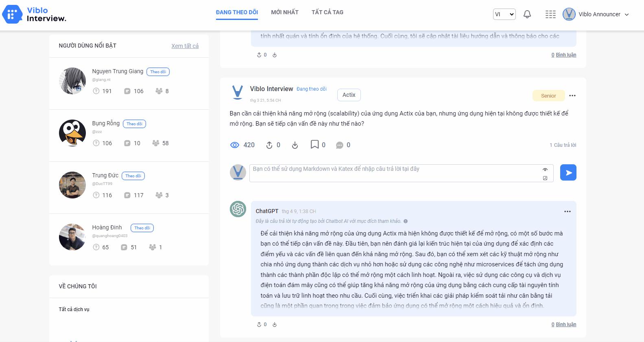Viewport: 644px width, 342px height.
Task: Open the Actix question options menu
Action: [x=572, y=96]
